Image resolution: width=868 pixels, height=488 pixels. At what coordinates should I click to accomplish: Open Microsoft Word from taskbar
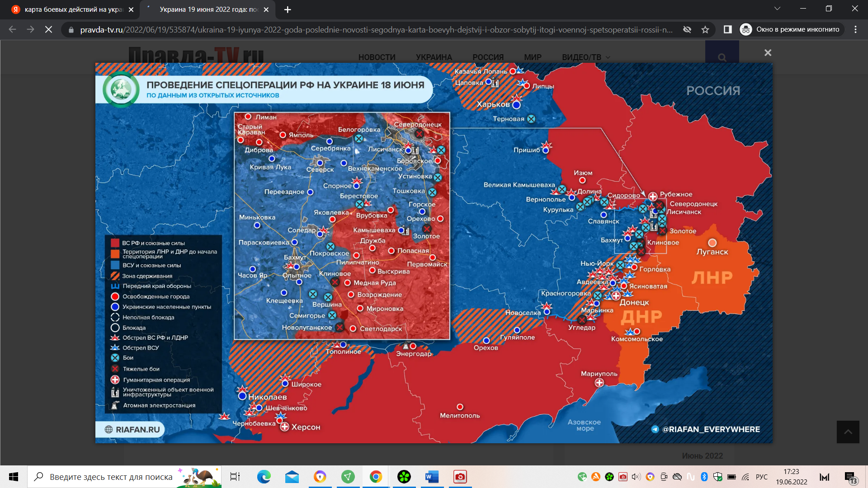[432, 477]
